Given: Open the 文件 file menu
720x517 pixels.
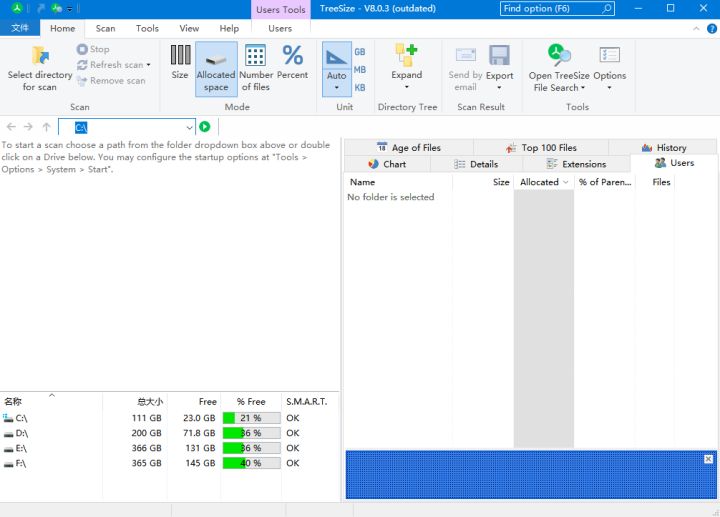Looking at the screenshot, I should tap(20, 28).
